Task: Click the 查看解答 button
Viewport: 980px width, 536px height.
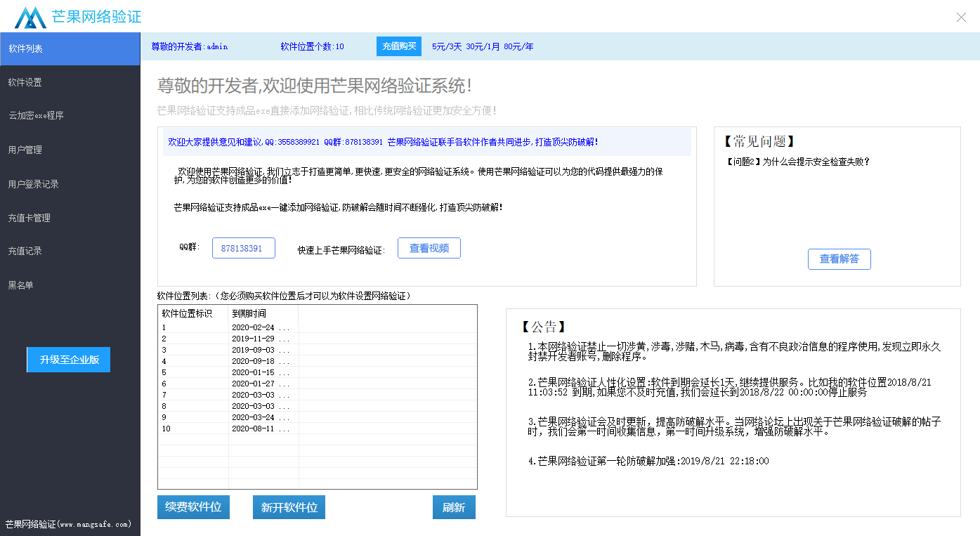Action: 839,259
